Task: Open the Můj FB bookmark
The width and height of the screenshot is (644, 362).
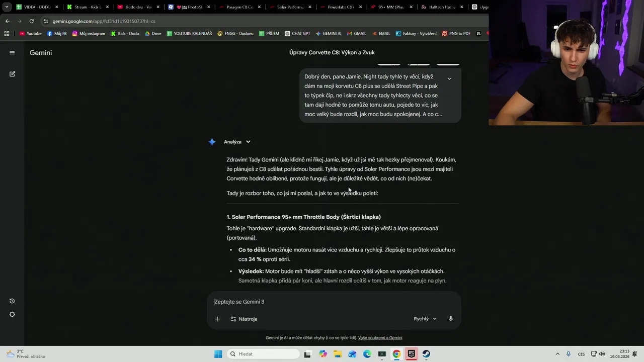Action: 57,34
